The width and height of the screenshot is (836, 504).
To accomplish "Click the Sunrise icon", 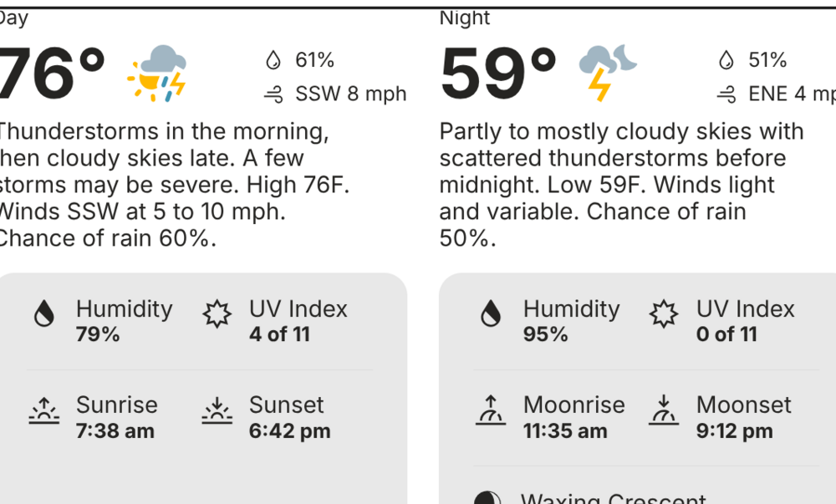I will click(44, 410).
